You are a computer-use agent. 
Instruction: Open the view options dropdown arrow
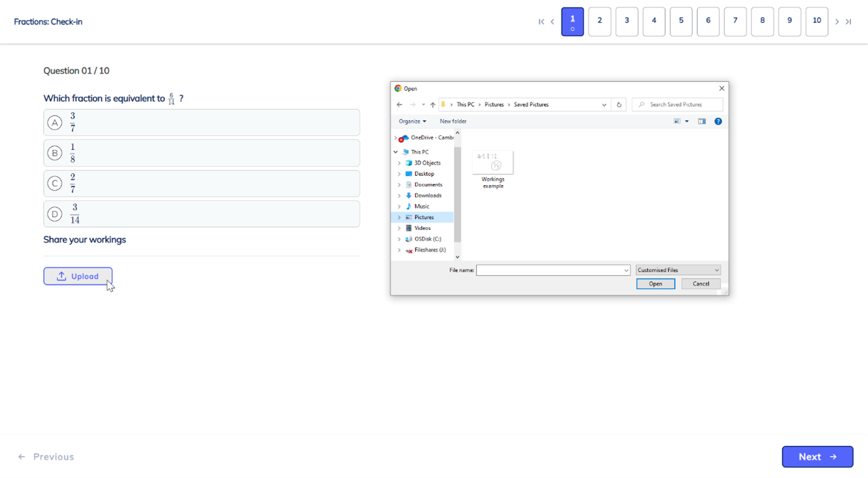[x=687, y=122]
